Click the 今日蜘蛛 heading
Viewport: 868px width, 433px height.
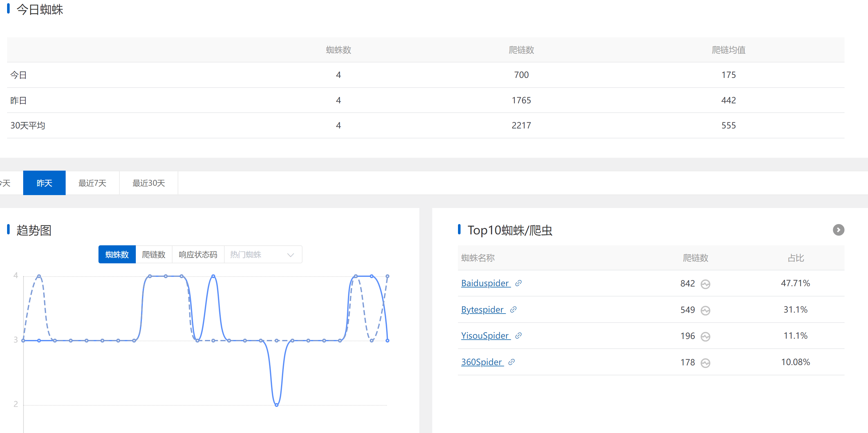[x=40, y=9]
